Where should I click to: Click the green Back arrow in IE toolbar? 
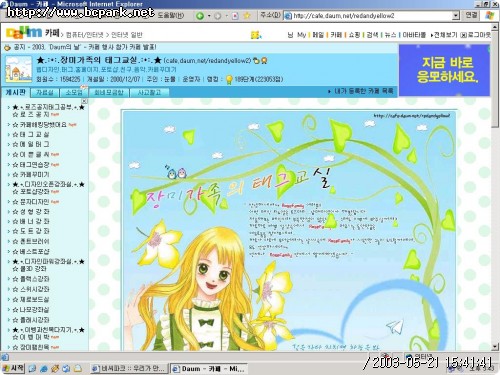[x=200, y=16]
